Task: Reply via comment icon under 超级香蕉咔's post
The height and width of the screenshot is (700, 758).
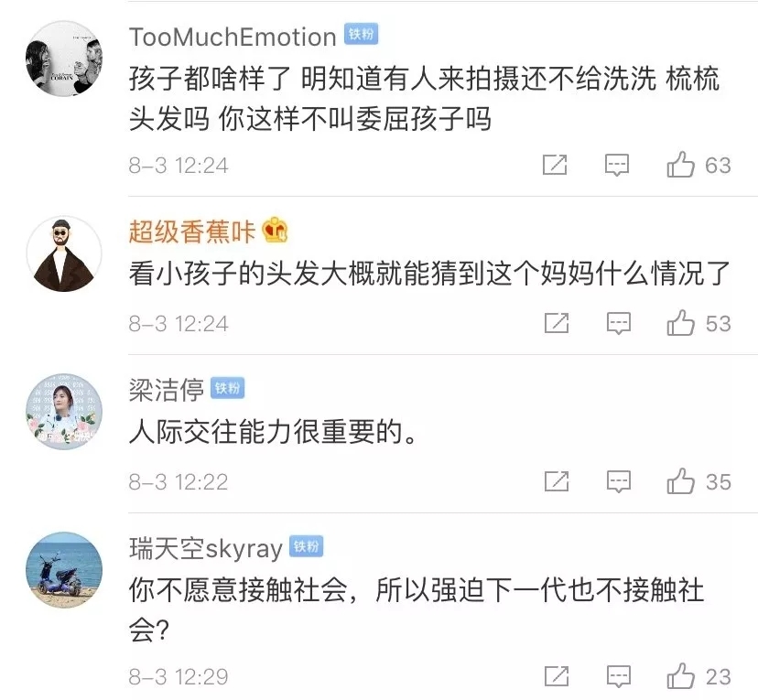Action: [x=617, y=323]
